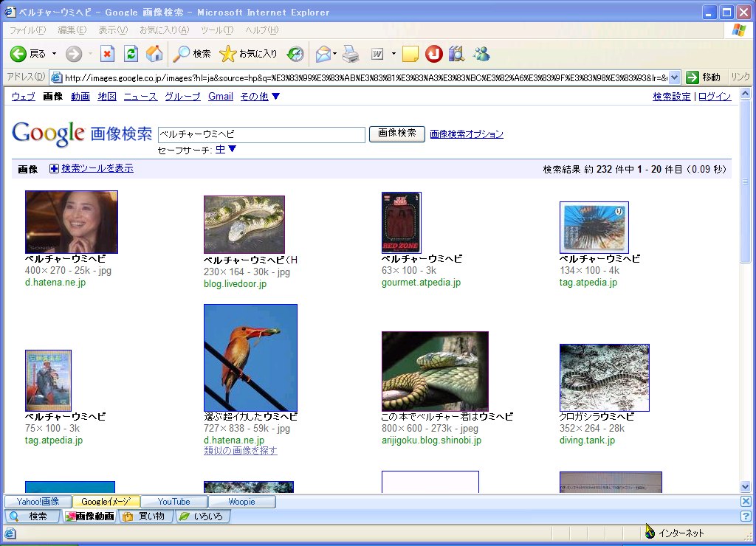Click the Back arrow icon
Screen dimensions: 756x546
click(x=18, y=53)
